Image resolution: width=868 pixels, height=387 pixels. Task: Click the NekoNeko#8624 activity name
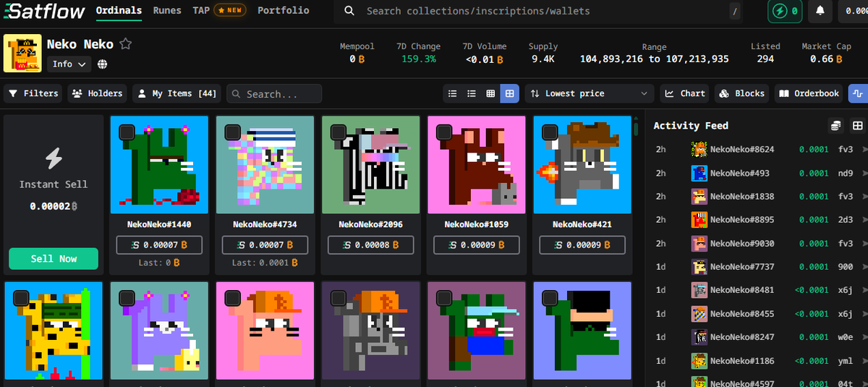(742, 150)
